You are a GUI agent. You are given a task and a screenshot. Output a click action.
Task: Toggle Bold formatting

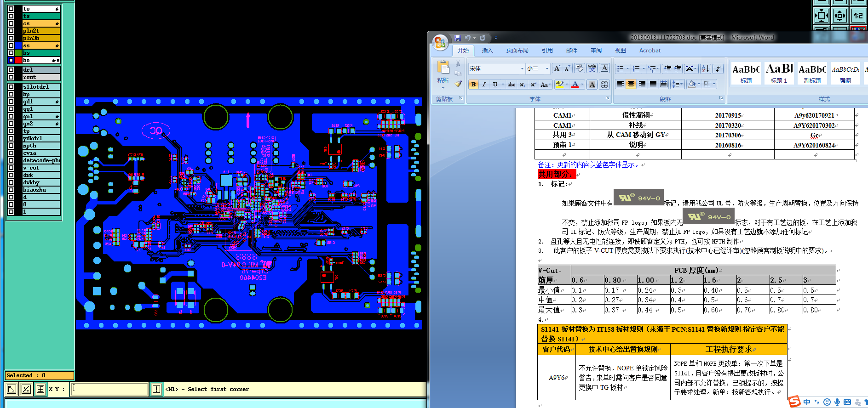[473, 85]
